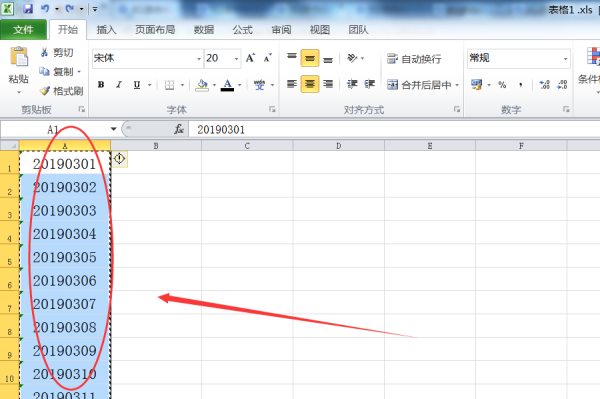
Task: Click the increase decimal icon
Action: [544, 85]
